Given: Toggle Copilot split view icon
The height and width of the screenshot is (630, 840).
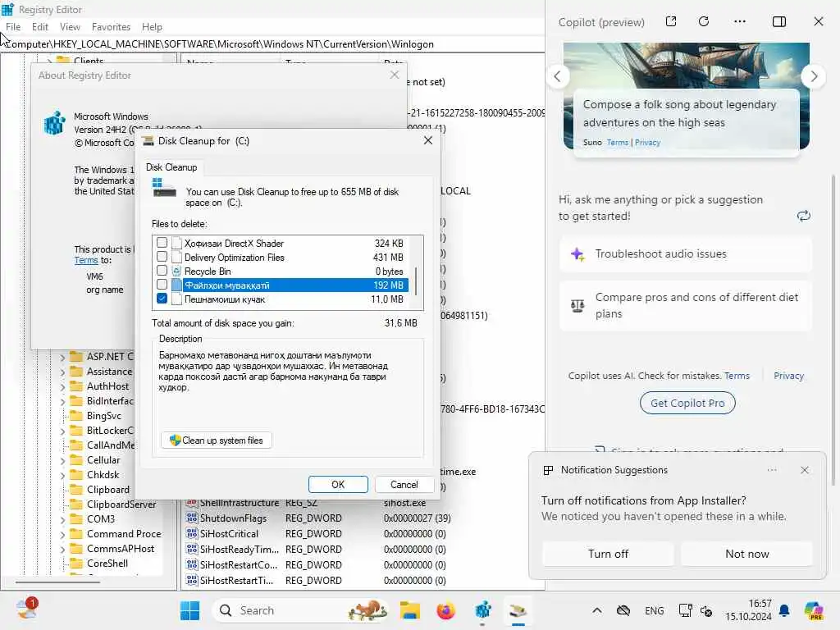Looking at the screenshot, I should pyautogui.click(x=779, y=21).
